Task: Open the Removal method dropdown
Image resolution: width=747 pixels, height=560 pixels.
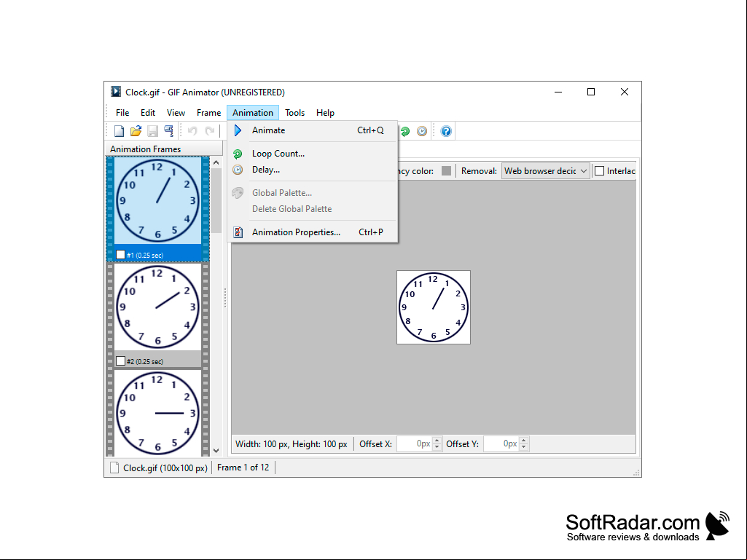Action: click(545, 171)
